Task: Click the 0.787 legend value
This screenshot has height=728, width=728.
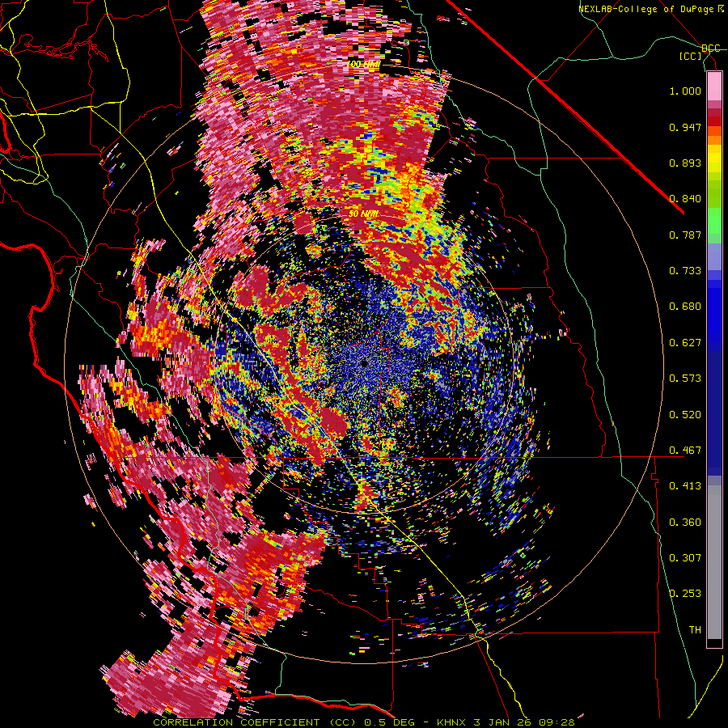Action: pyautogui.click(x=685, y=235)
